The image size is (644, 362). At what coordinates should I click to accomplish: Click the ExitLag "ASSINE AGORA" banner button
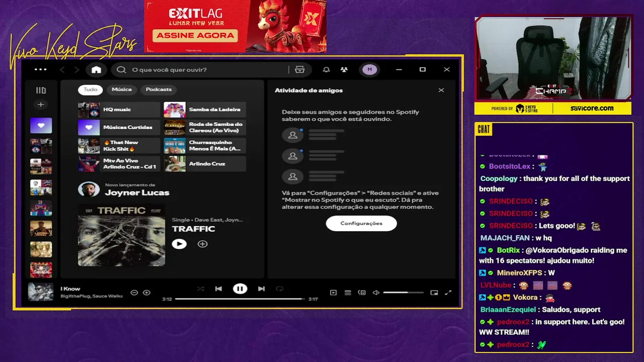(x=195, y=36)
